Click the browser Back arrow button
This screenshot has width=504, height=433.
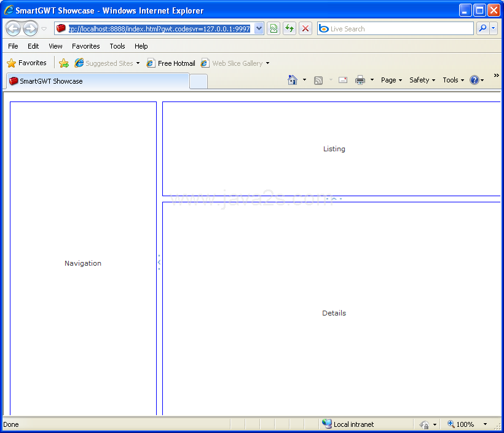13,29
